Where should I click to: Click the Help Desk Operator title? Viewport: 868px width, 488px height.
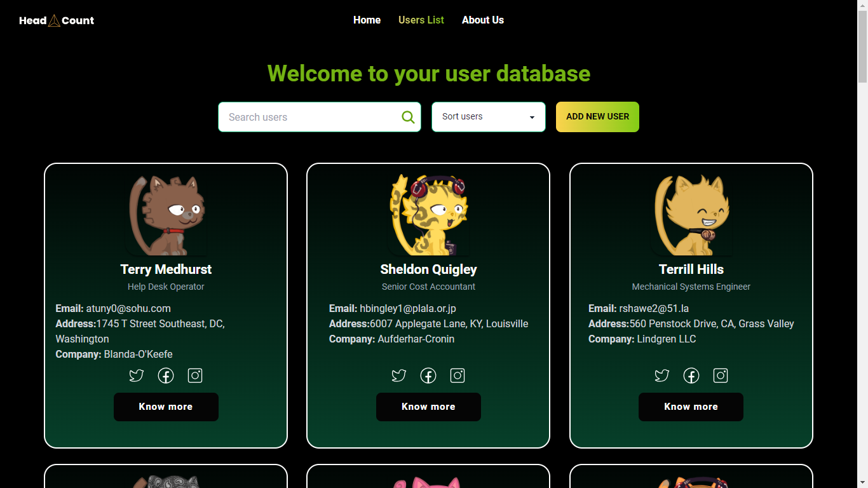[x=166, y=287]
